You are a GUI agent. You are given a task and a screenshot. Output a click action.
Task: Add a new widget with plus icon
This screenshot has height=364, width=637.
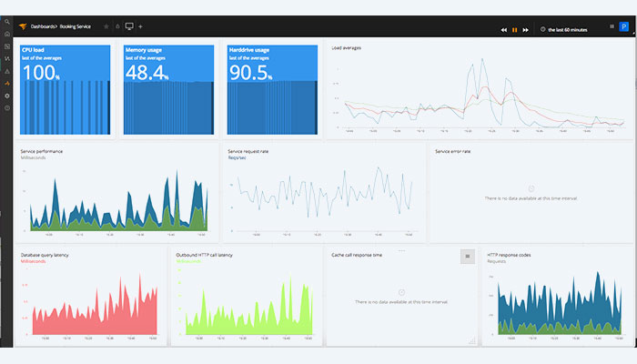point(140,27)
